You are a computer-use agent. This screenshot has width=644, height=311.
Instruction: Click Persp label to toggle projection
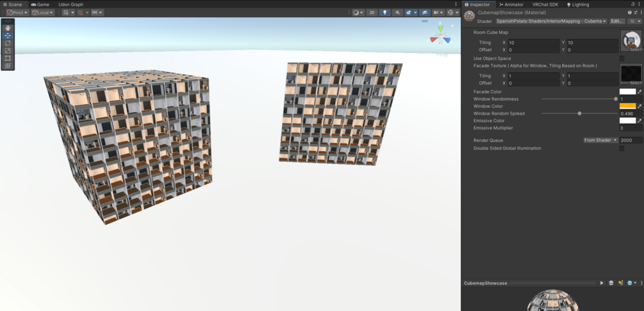pyautogui.click(x=442, y=55)
